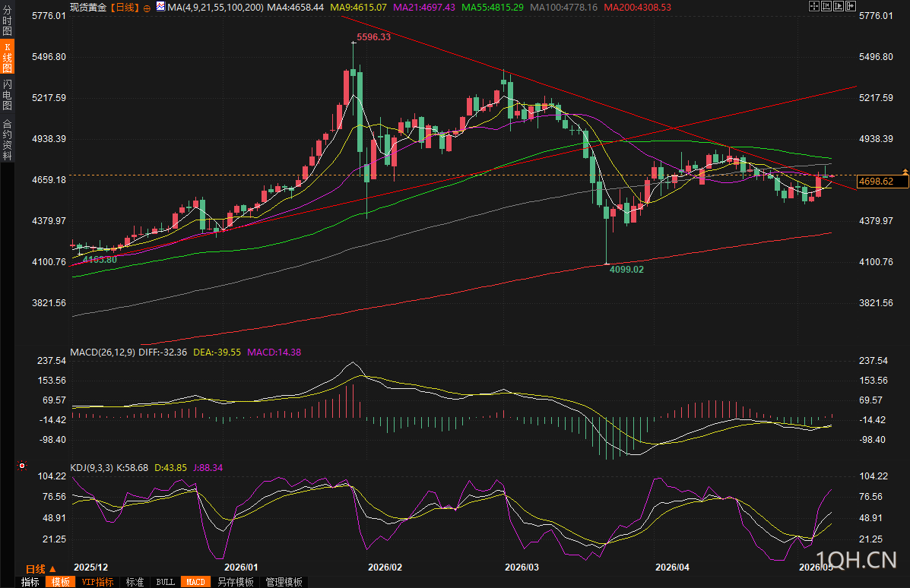Click the MA indicator chart icon
Image resolution: width=910 pixels, height=588 pixels.
(160, 7)
